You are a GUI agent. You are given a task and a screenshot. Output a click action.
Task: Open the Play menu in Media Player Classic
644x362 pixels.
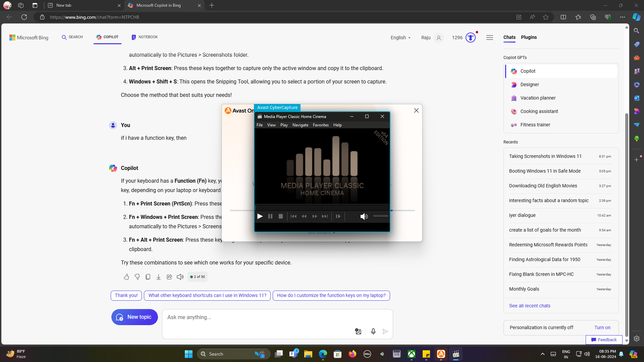[x=284, y=125]
